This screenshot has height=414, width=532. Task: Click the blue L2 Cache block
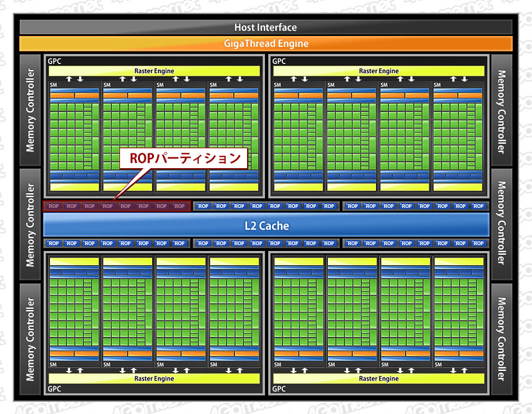[x=266, y=225]
